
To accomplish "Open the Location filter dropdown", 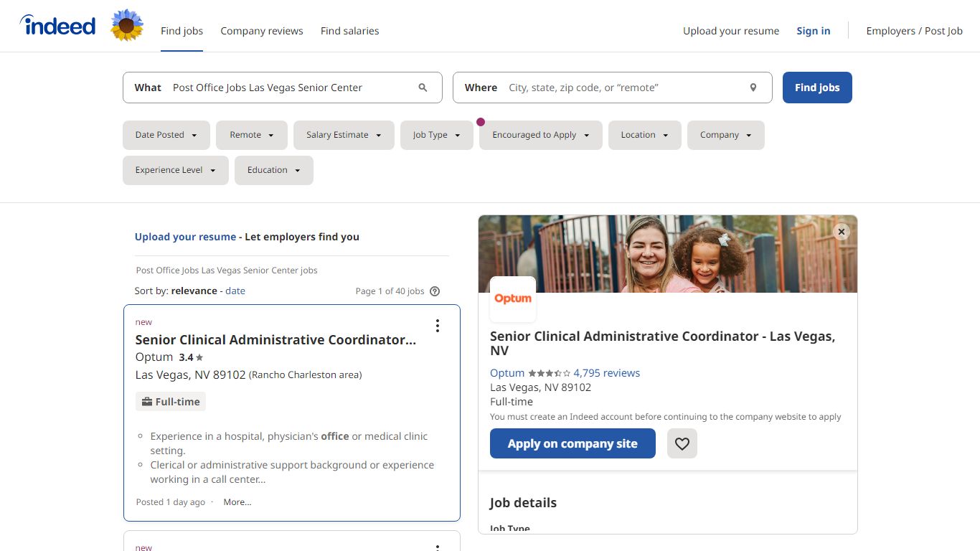I will (x=645, y=135).
